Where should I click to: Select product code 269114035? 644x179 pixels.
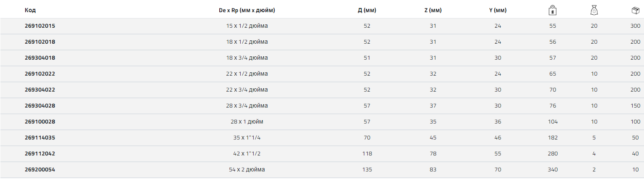pyautogui.click(x=40, y=138)
